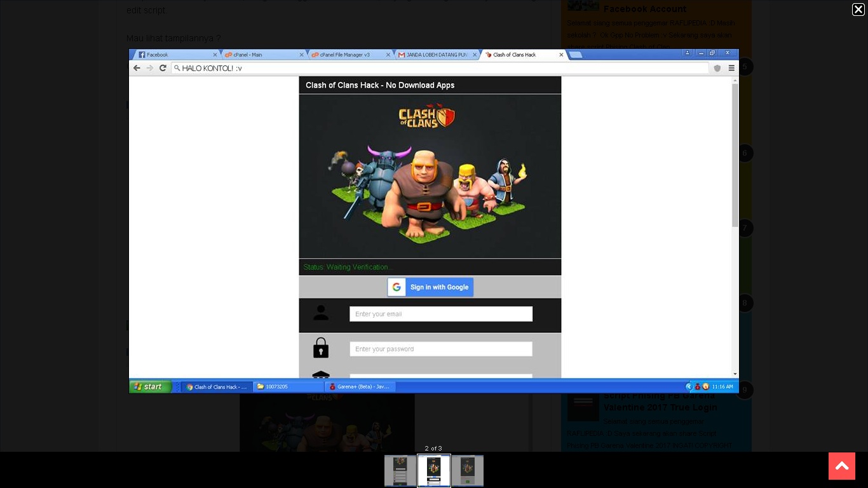Click the cPanel icon on the File Manager tab
This screenshot has width=868, height=488.
[315, 55]
